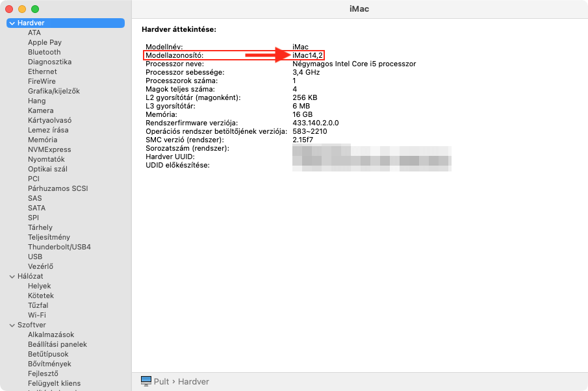Choose FireWire in the sidebar
Screen dimensions: 588x391
point(42,81)
